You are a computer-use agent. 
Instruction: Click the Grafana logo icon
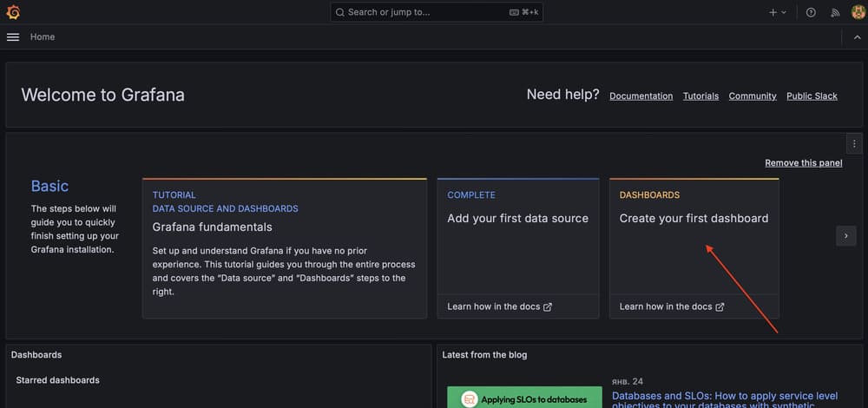pos(13,12)
